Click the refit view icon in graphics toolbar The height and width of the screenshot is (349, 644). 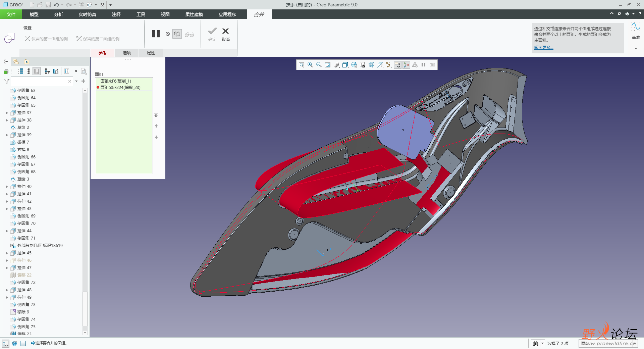302,65
